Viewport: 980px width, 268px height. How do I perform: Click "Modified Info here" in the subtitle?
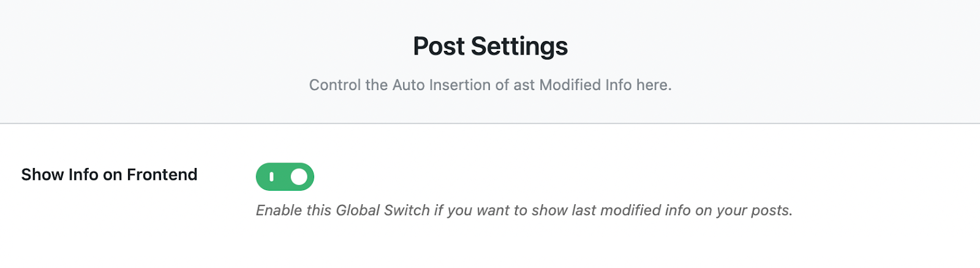[605, 85]
